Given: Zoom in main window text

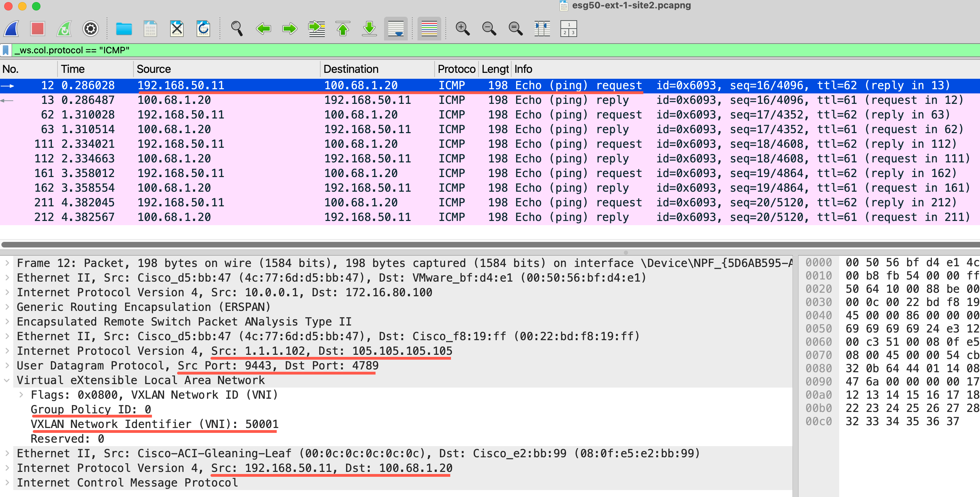Looking at the screenshot, I should (462, 29).
